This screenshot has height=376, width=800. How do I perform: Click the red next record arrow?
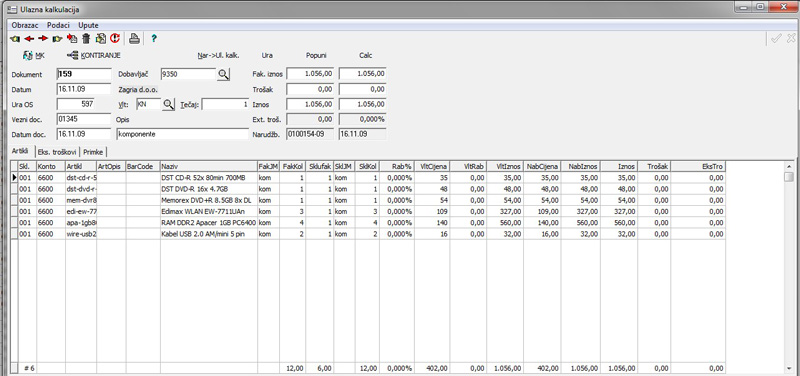tap(43, 38)
